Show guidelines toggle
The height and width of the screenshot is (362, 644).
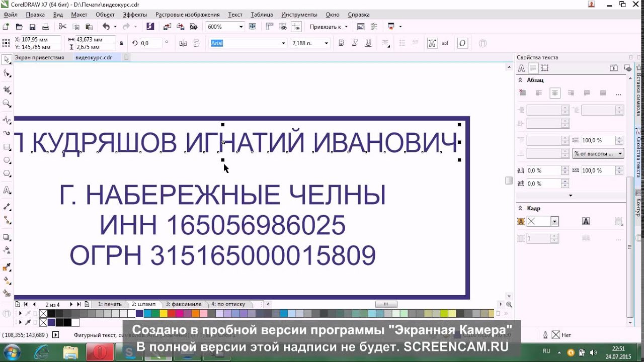297,27
